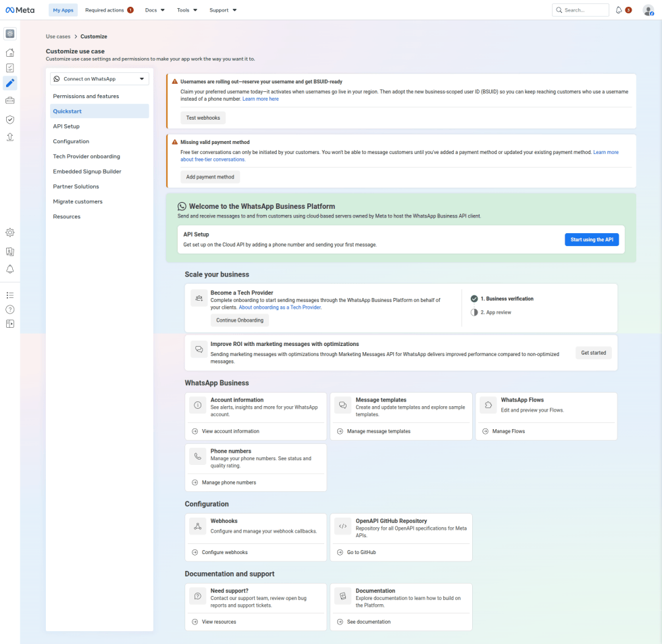Open the user profile avatar

(648, 10)
